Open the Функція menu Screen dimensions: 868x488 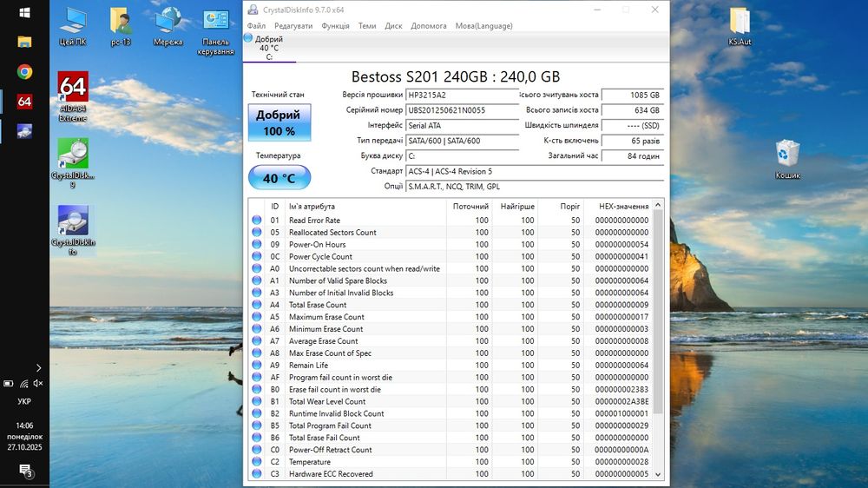(335, 26)
